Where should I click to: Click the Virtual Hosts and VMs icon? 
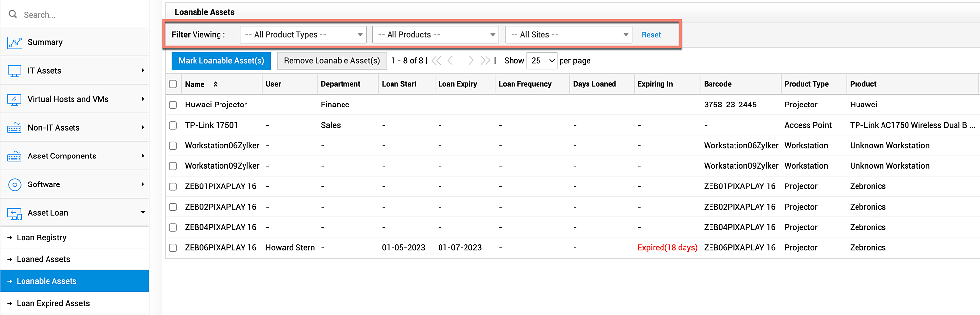pyautogui.click(x=14, y=100)
